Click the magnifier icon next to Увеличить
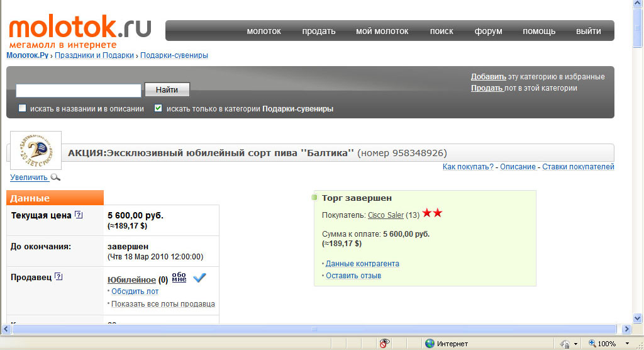The height and width of the screenshot is (350, 644). [x=55, y=178]
